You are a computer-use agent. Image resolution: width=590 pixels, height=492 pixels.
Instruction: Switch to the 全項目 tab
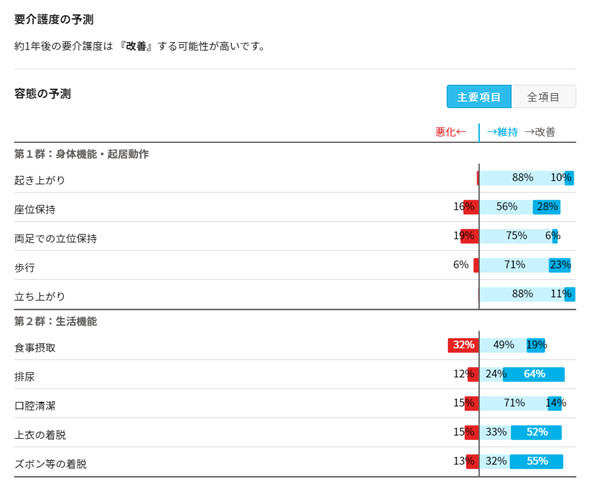(543, 97)
